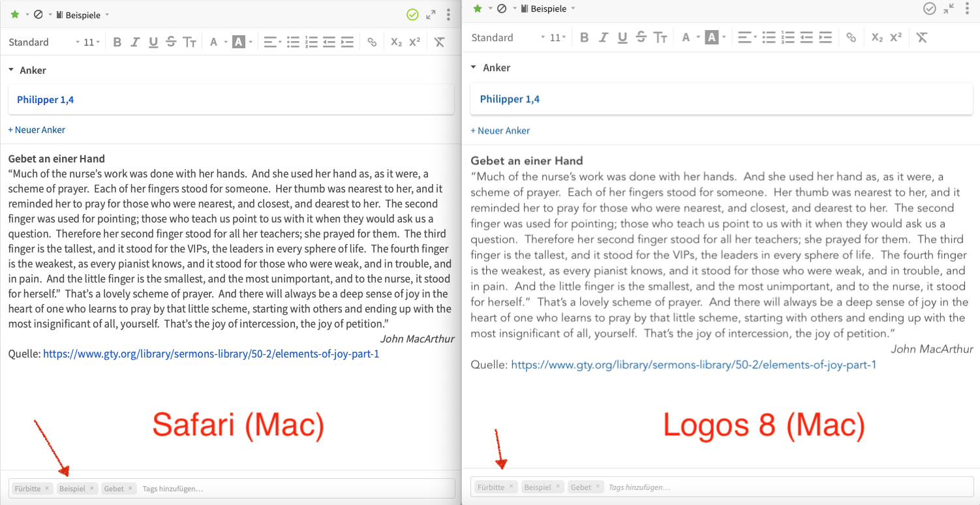The image size is (980, 505).
Task: Open the gty.org source link in Logos 8 panel
Action: (x=694, y=365)
